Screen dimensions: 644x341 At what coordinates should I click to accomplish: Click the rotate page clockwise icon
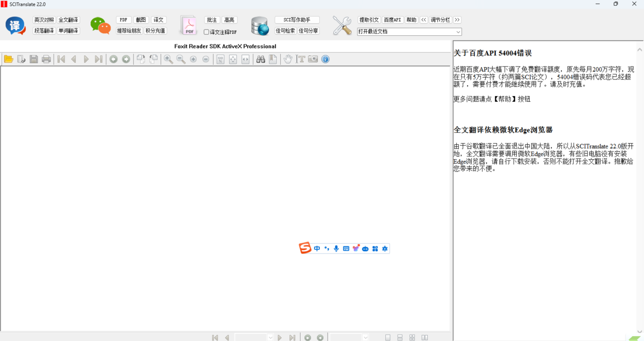point(141,59)
